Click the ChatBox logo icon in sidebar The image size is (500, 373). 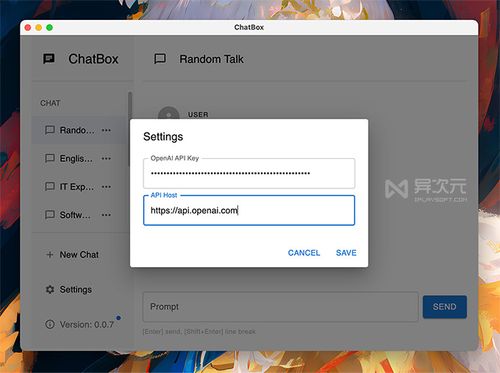point(49,59)
